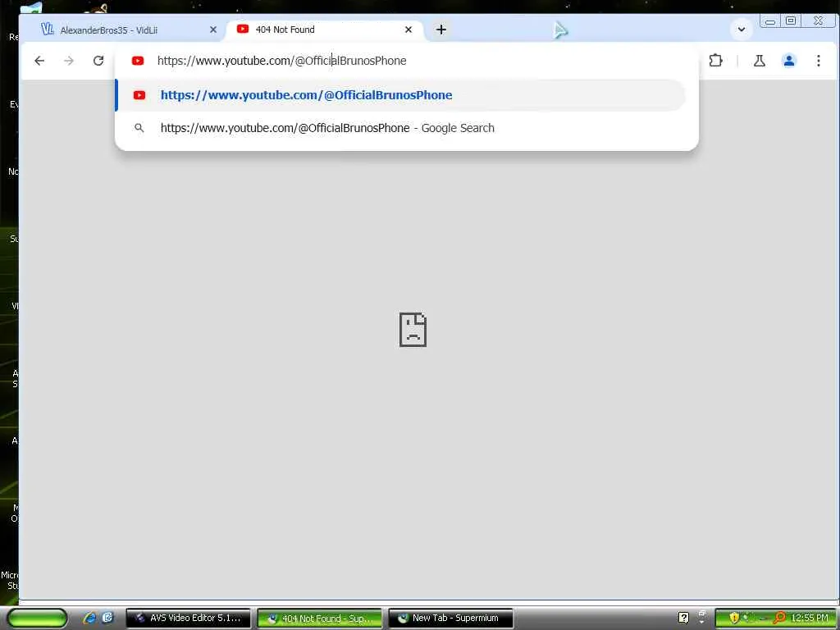The image size is (840, 630).
Task: Close the AlexanderBros35 - VidLii tab
Action: [x=213, y=30]
